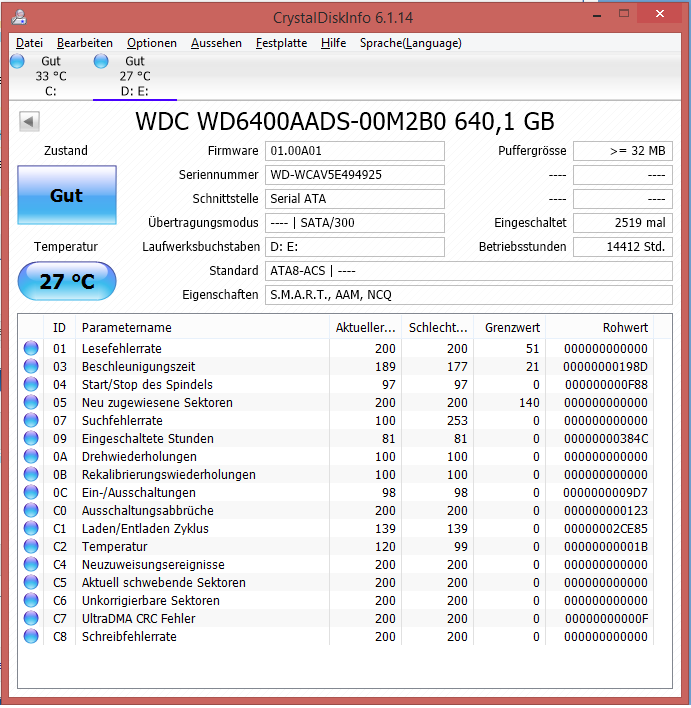The height and width of the screenshot is (708, 691).
Task: Click the blue status orb for drive C:
Action: tap(17, 61)
